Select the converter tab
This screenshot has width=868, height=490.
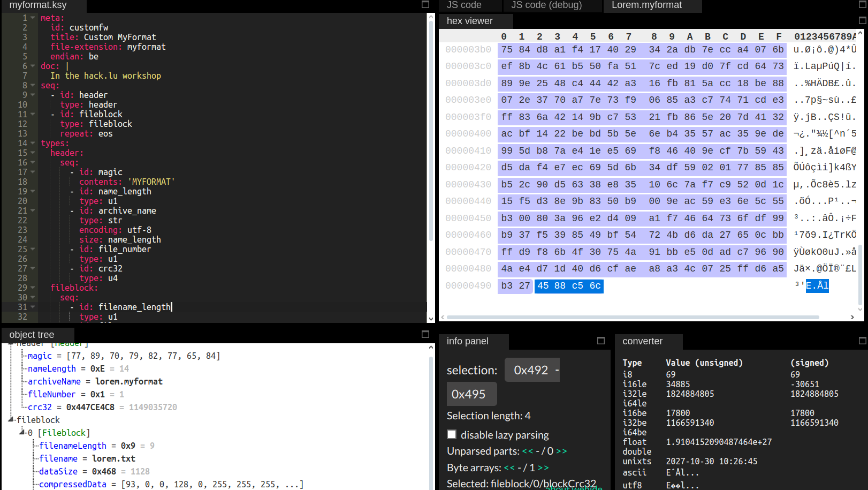(642, 341)
